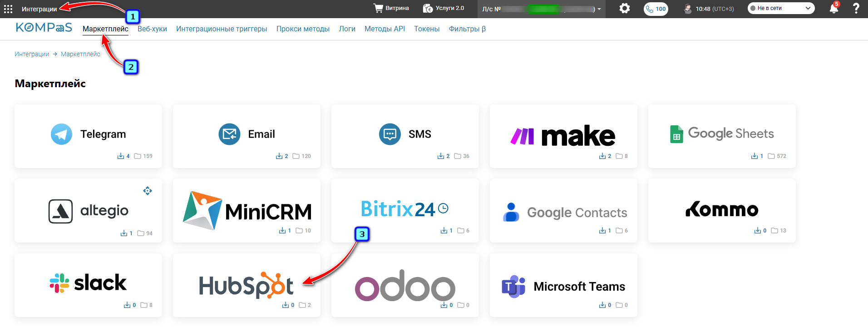Click folder count 36 on SMS card

coord(462,156)
